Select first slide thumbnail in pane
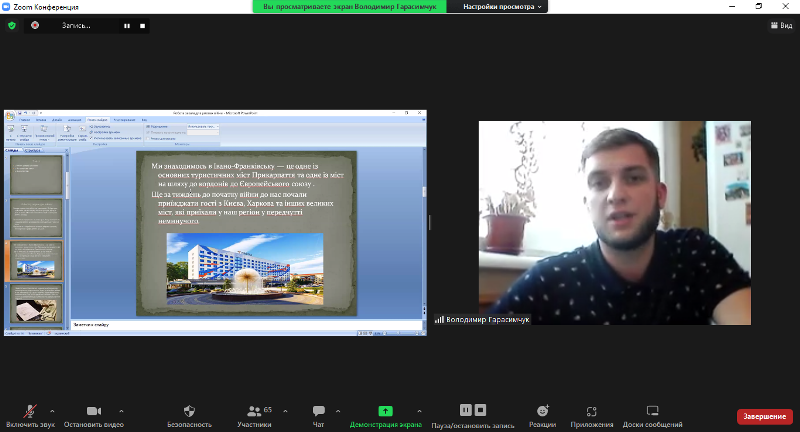Screen dimensions: 800x432 click(x=36, y=175)
